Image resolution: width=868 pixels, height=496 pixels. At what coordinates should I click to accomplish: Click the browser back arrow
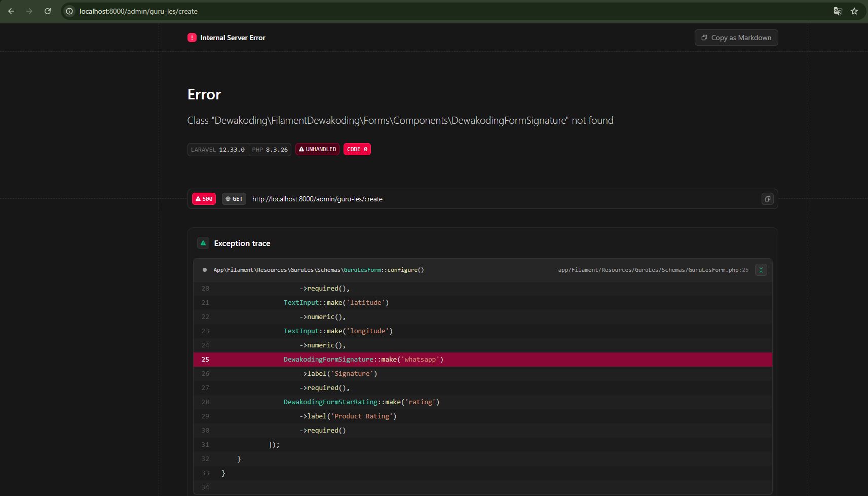(x=12, y=11)
